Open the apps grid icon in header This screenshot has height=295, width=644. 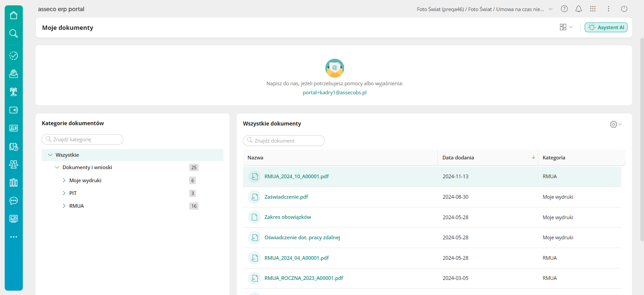pyautogui.click(x=593, y=9)
